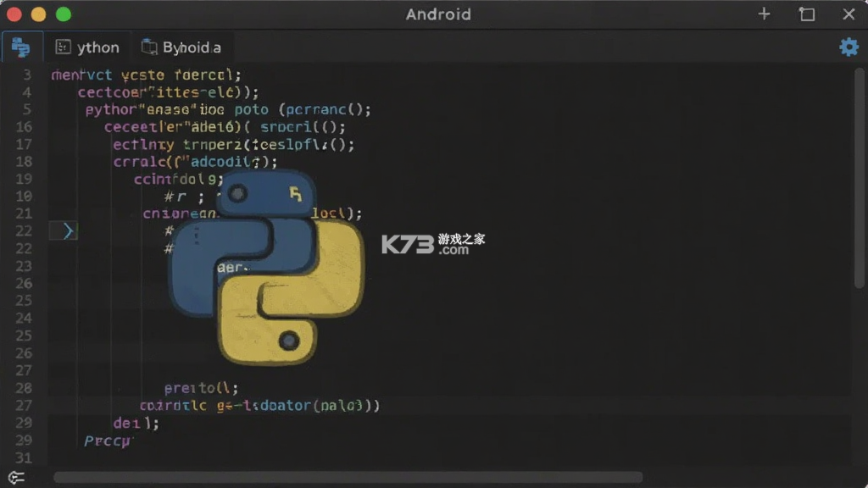Click the code line "preıto(\;"

pos(201,388)
